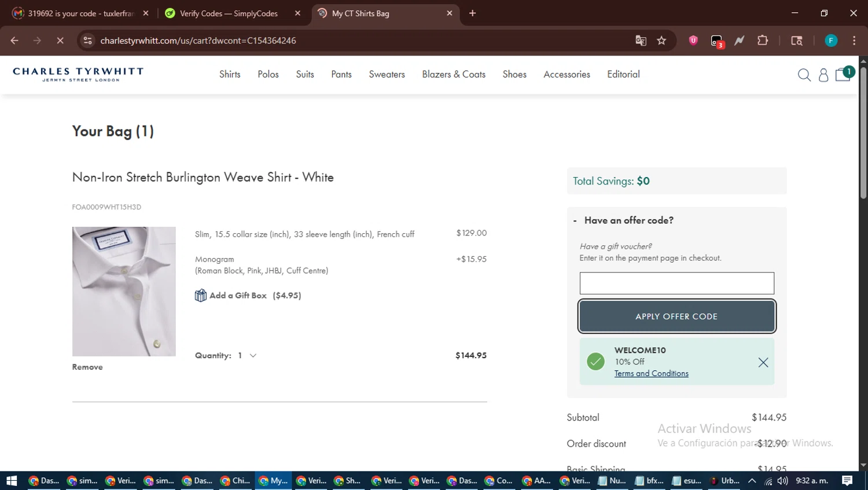Open the Accessories menu
This screenshot has height=490, width=868.
tap(567, 74)
